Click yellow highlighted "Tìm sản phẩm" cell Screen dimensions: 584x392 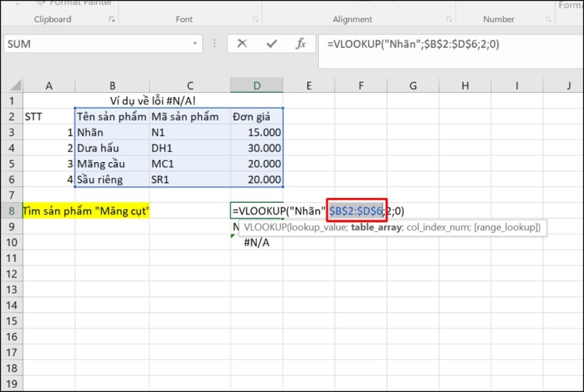86,211
